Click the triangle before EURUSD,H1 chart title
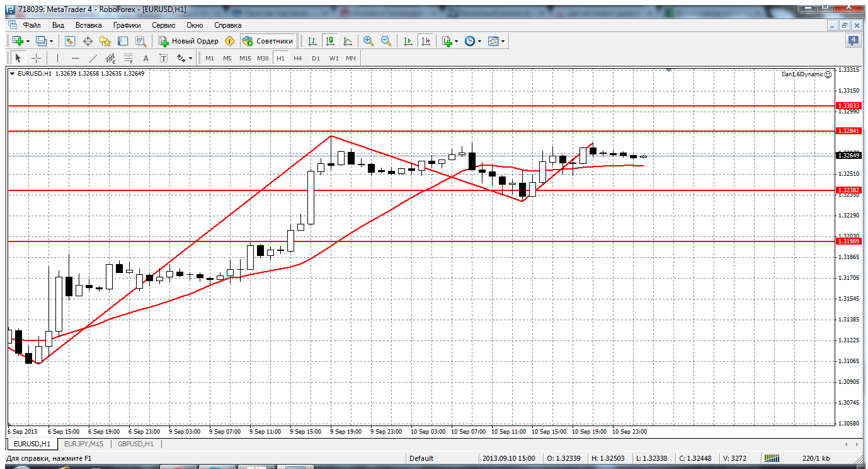The height and width of the screenshot is (469, 868). click(x=13, y=74)
